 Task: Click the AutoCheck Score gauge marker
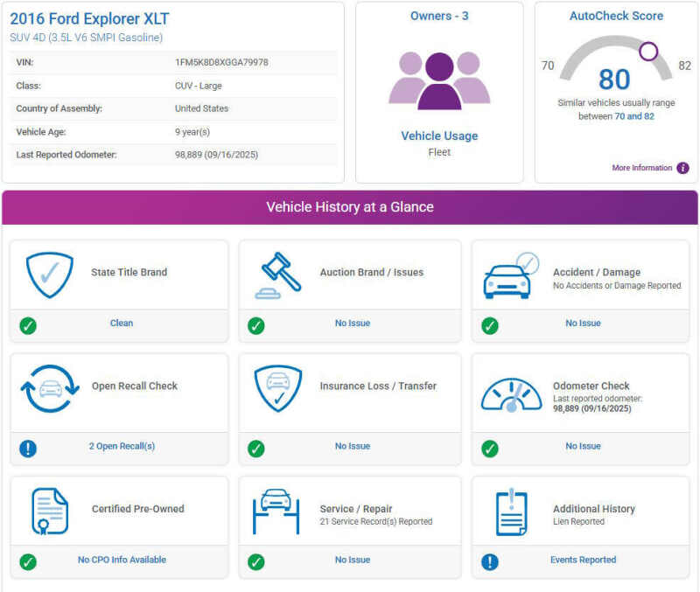(x=648, y=52)
